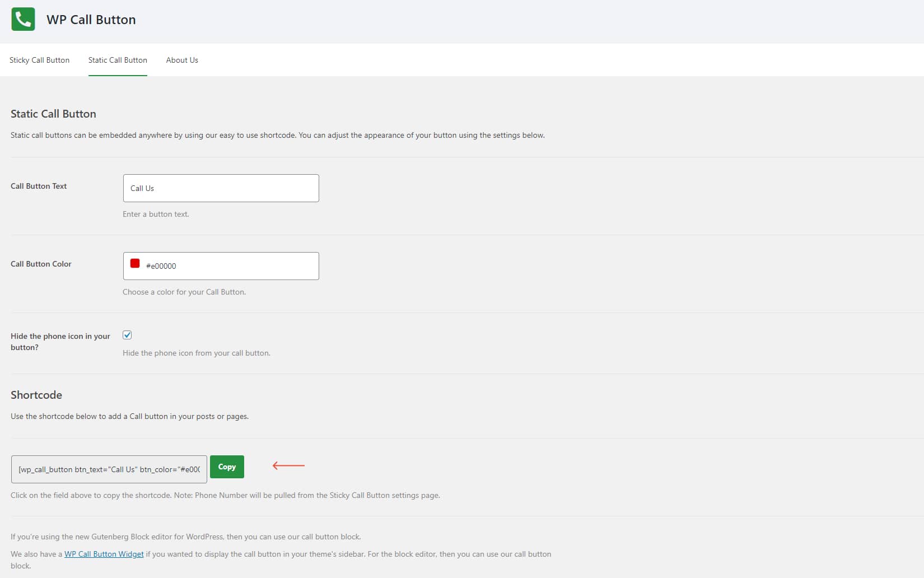
Task: Enable showing the phone icon in your button
Action: [127, 334]
